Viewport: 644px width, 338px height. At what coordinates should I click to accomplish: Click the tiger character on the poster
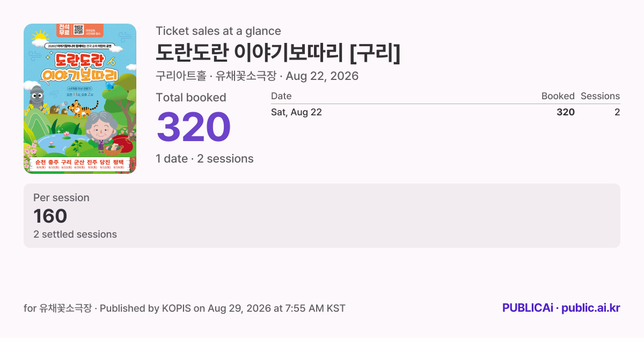tap(83, 108)
